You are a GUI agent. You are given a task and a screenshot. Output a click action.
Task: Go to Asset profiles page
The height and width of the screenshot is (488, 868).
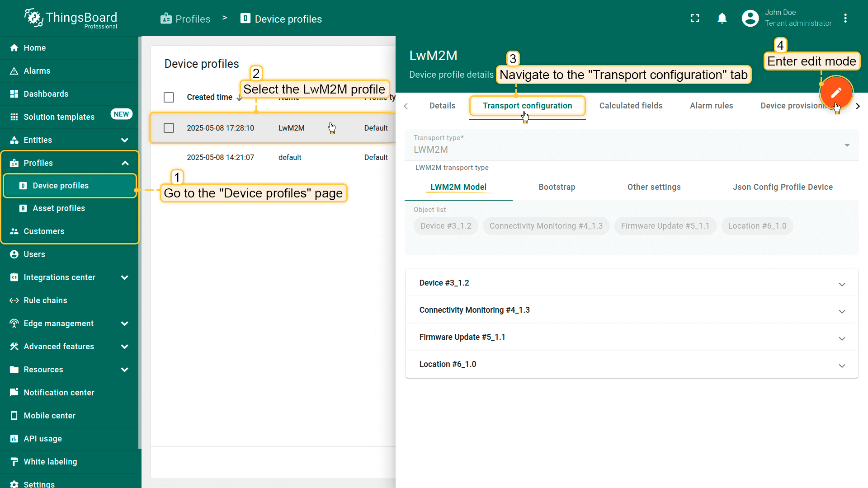point(59,208)
